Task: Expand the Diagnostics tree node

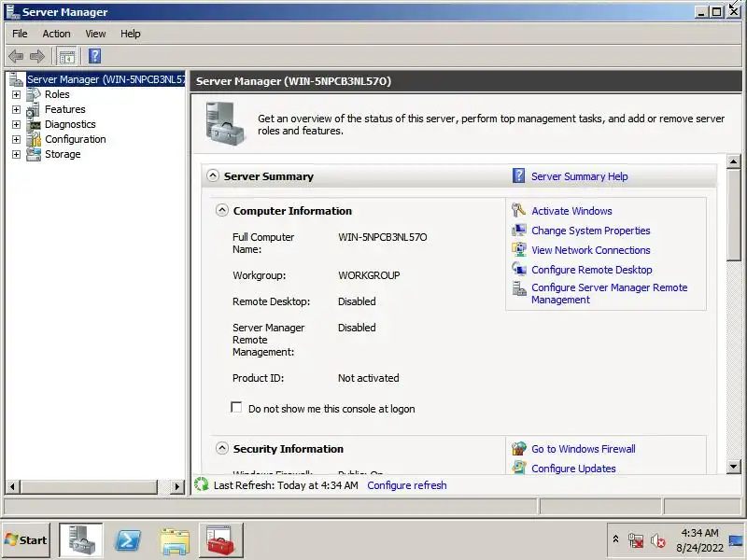Action: 16,125
